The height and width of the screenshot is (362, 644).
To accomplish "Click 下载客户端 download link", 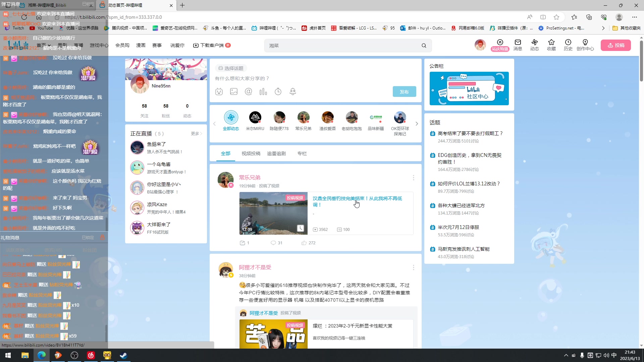I will 212,45.
